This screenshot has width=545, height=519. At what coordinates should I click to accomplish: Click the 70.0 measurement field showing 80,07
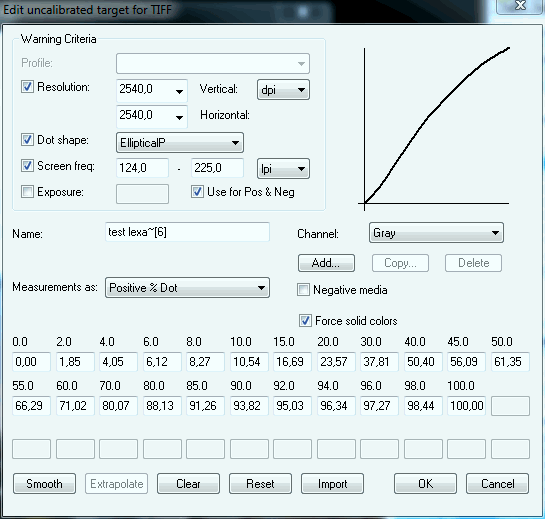(x=119, y=406)
